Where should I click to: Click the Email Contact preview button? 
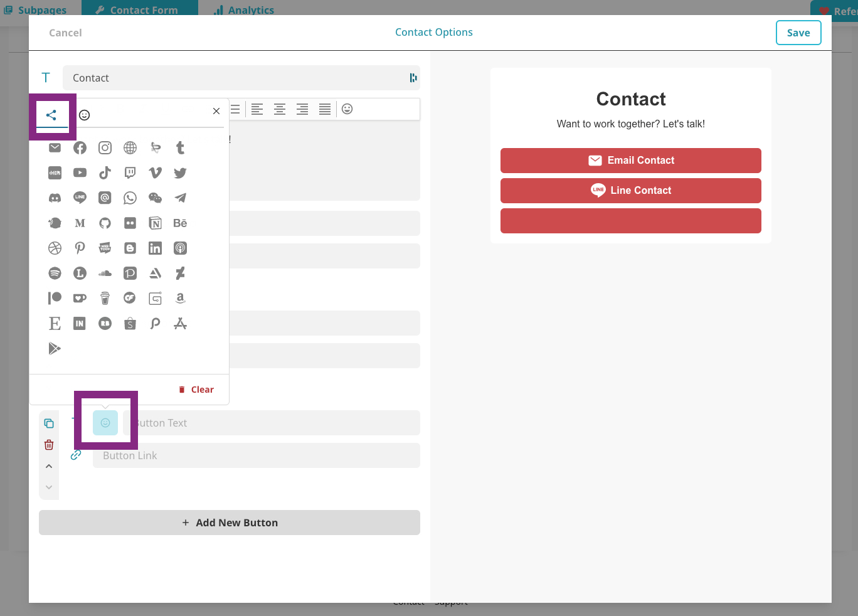(x=631, y=161)
